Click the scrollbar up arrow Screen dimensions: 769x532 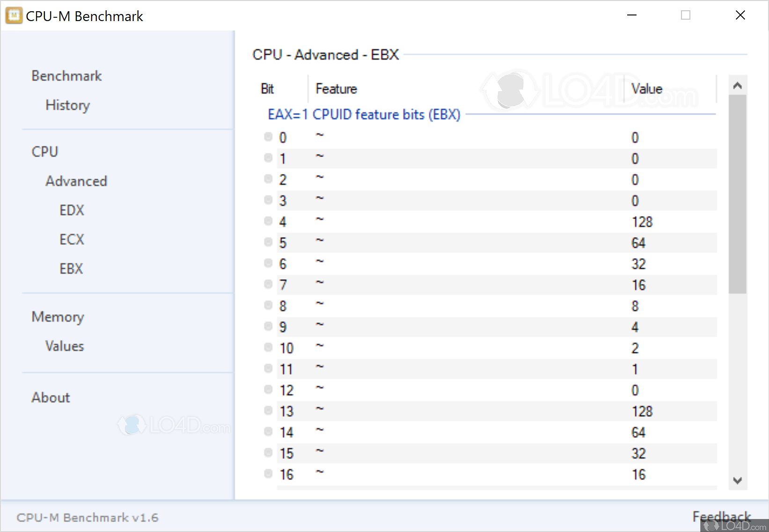point(738,86)
